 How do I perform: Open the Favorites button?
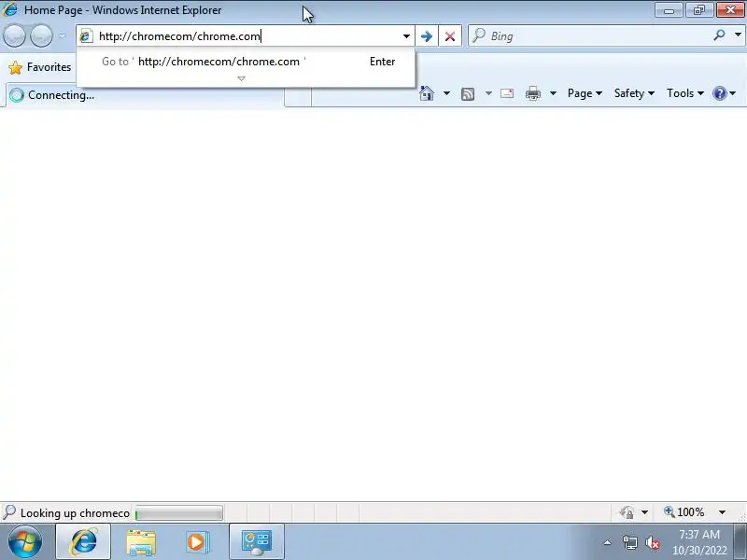tap(40, 67)
